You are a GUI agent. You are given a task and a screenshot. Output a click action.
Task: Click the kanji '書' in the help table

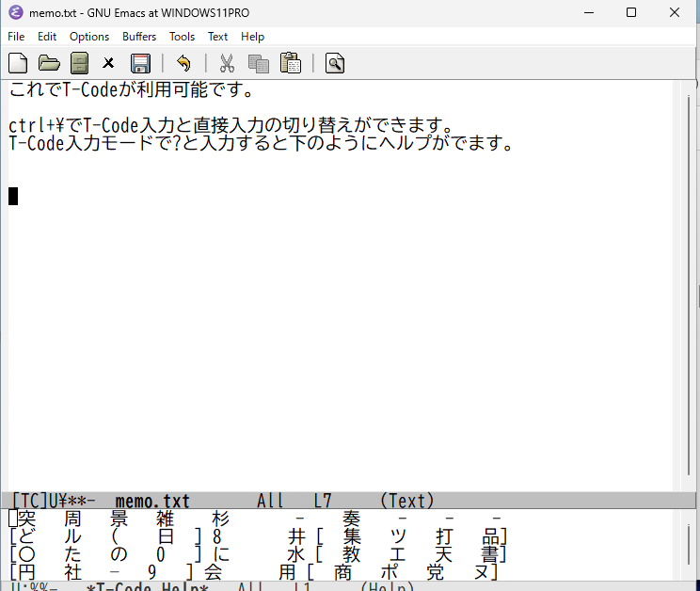tap(490, 554)
